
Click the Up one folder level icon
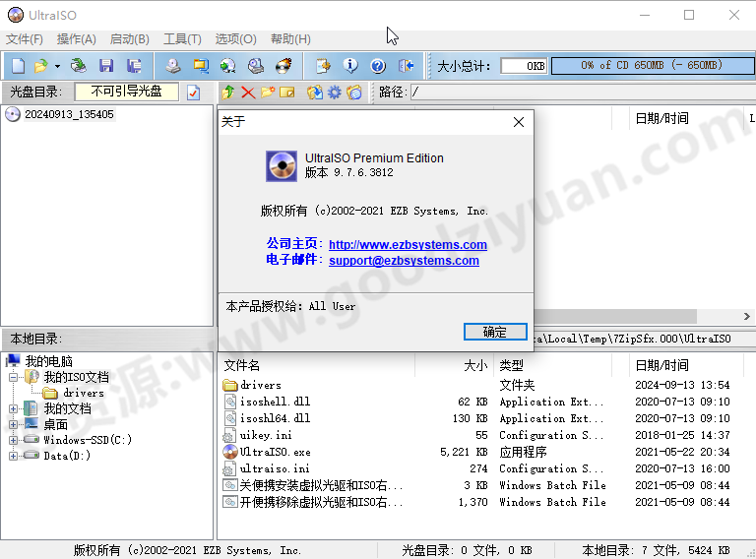pyautogui.click(x=228, y=92)
